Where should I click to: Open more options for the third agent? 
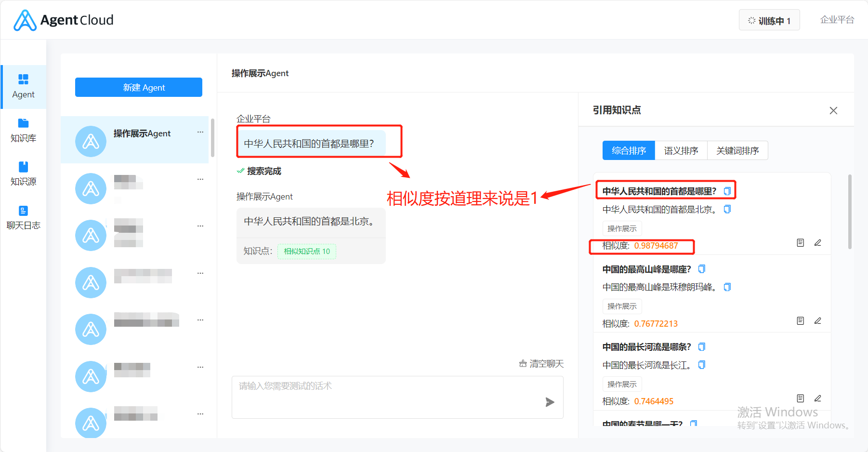coord(200,226)
